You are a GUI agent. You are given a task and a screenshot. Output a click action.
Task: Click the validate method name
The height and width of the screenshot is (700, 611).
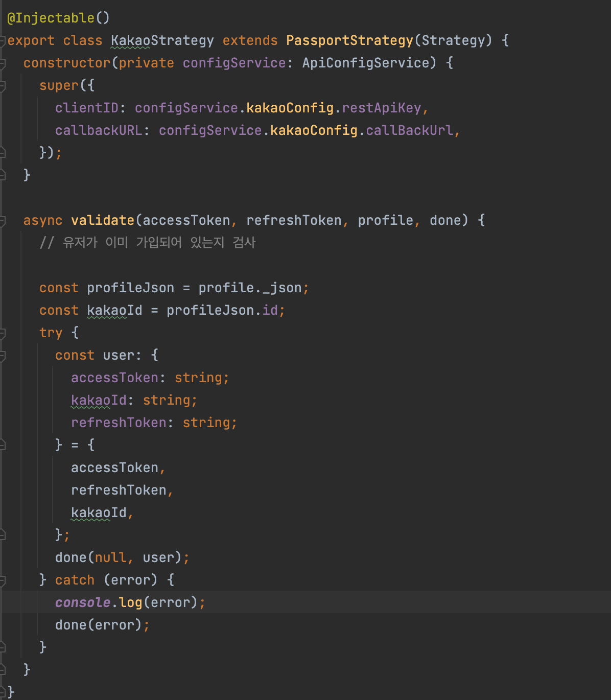[x=103, y=220]
